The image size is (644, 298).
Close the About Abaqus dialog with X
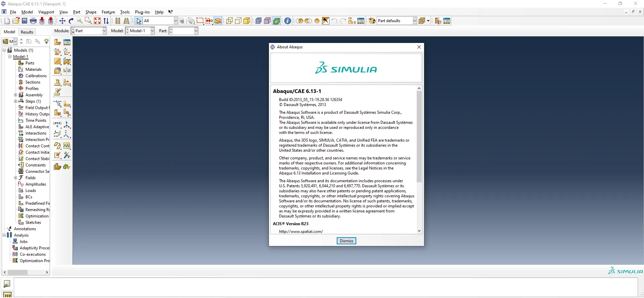419,47
